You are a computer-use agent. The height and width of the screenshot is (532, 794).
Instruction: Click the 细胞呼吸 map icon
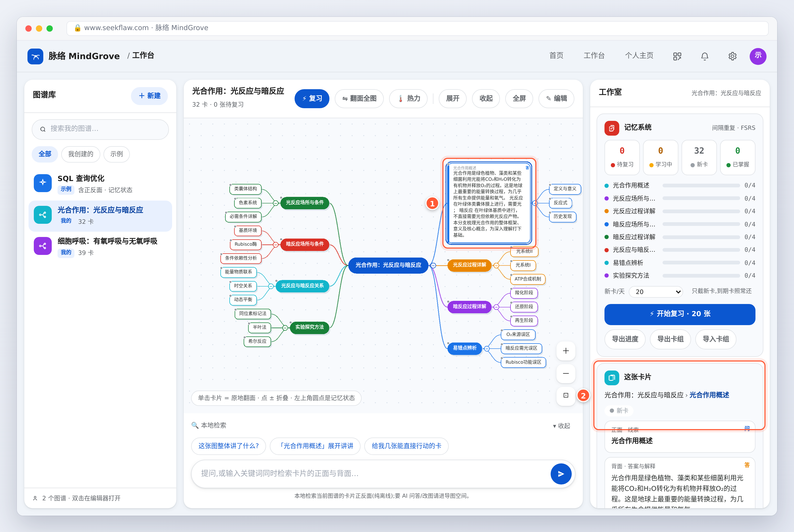tap(43, 246)
